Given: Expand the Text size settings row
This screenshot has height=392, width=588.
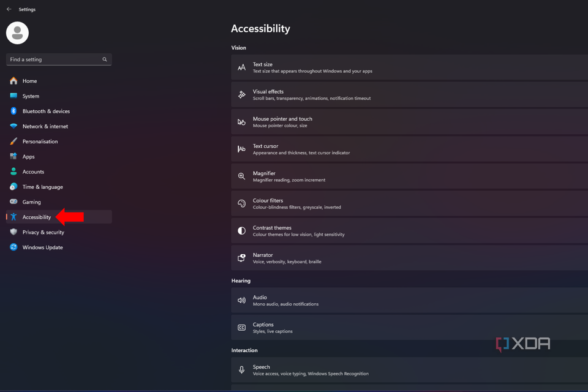Looking at the screenshot, I should (x=404, y=66).
